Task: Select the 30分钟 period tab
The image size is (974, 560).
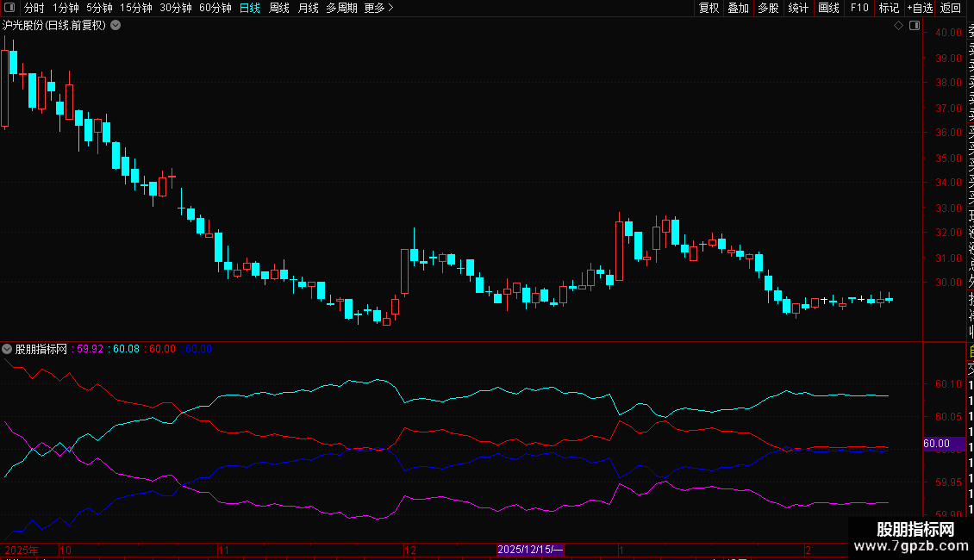Action: point(175,8)
